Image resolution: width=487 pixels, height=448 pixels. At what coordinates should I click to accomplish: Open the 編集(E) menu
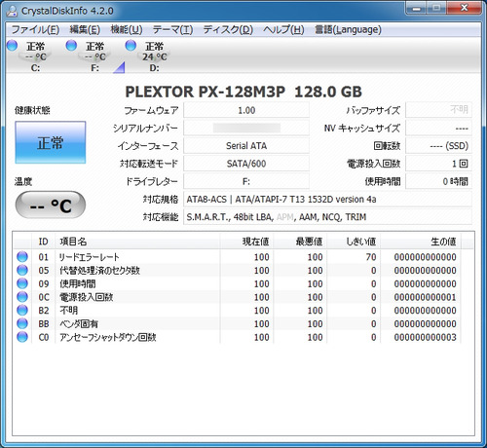click(x=85, y=30)
